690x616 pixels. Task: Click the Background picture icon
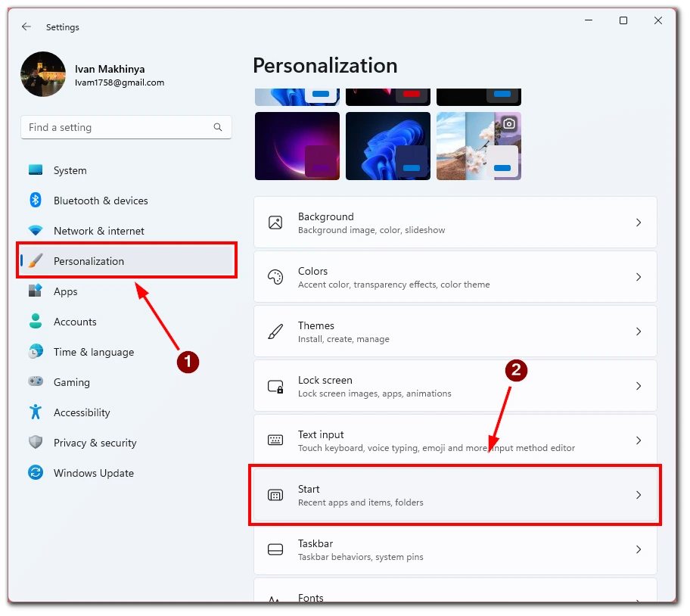[275, 222]
